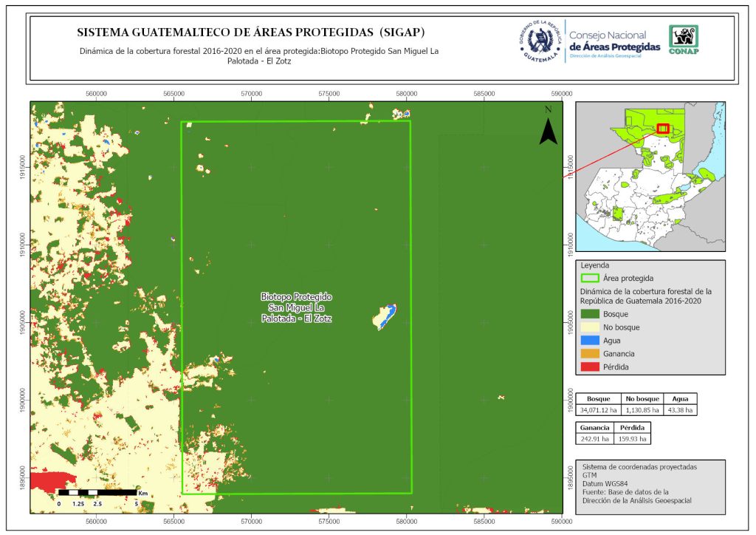Click the scale bar in kilometers
The height and width of the screenshot is (535, 756).
pyautogui.click(x=97, y=492)
